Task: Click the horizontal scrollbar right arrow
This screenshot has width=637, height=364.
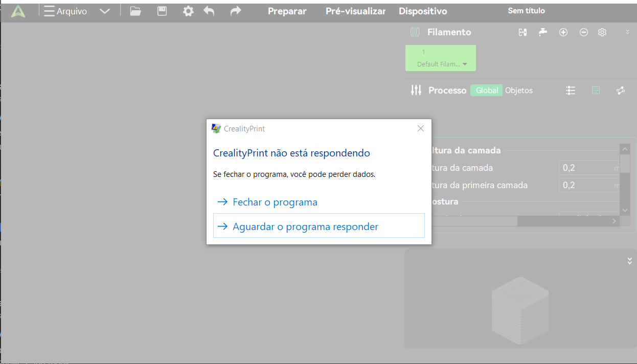Action: pyautogui.click(x=615, y=221)
